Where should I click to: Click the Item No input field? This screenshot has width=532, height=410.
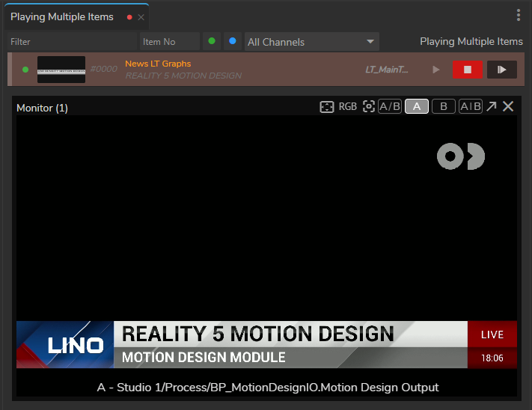tap(169, 42)
